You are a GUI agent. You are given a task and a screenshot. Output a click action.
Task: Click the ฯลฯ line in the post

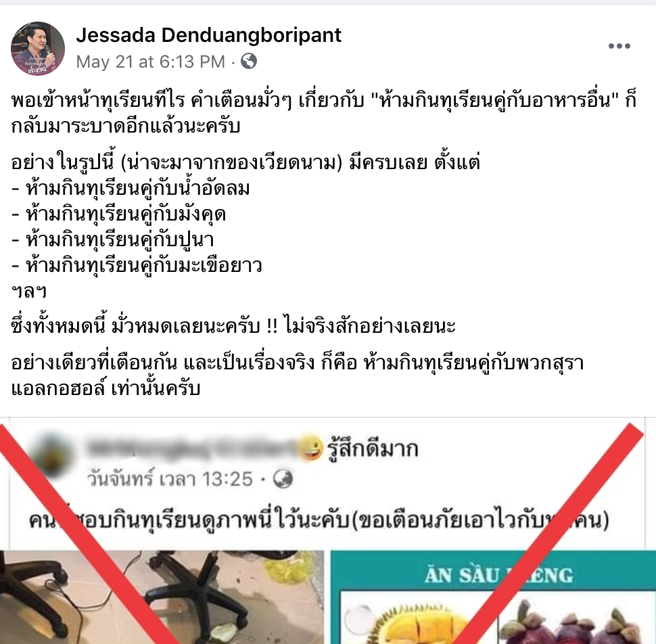[x=29, y=292]
